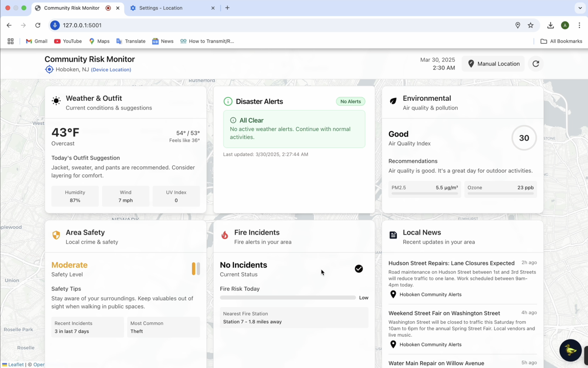Click the No Alerts status badge
Viewport: 588px width, 368px height.
[x=350, y=102]
